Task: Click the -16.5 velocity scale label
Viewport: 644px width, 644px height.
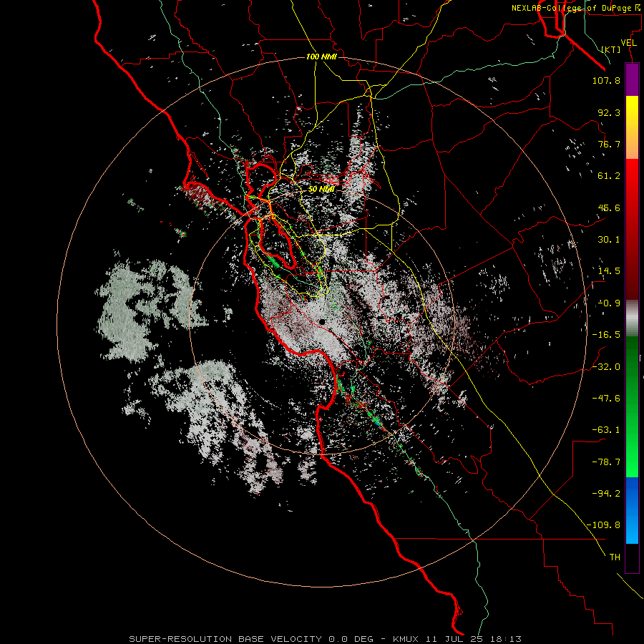Action: pos(606,335)
